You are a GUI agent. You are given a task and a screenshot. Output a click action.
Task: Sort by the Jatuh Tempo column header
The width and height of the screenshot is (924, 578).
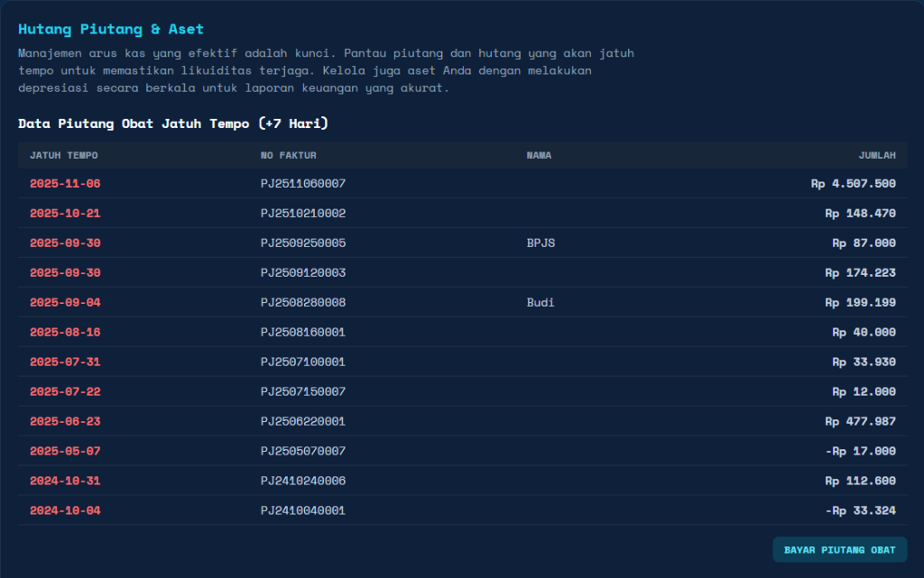point(64,155)
